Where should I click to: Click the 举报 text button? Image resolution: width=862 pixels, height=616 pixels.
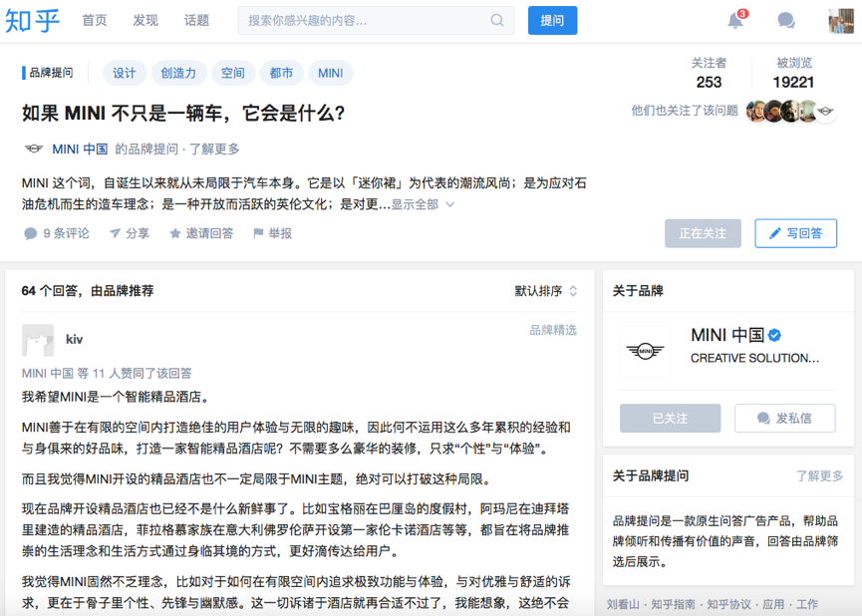click(x=280, y=234)
